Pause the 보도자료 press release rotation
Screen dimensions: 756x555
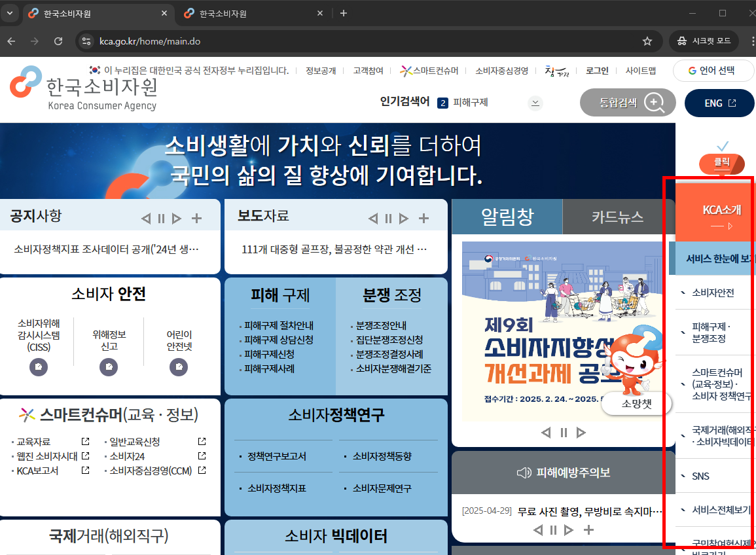(387, 219)
